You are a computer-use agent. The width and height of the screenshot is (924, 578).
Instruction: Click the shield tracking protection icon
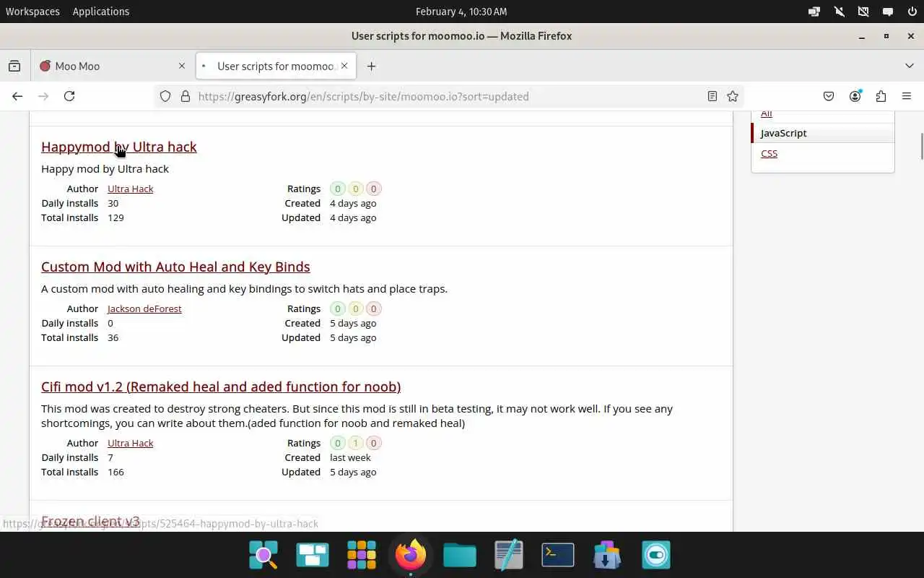coord(165,96)
